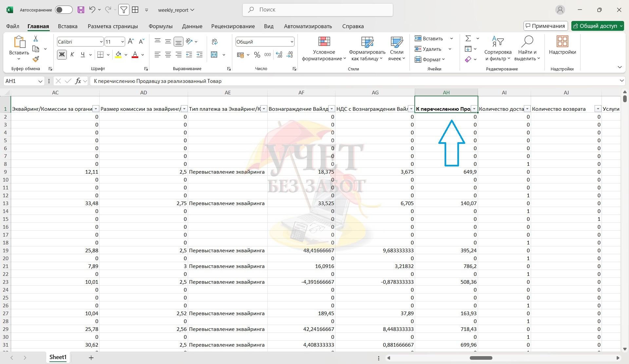Click the Общий доступ share button
The height and width of the screenshot is (364, 629).
click(595, 26)
